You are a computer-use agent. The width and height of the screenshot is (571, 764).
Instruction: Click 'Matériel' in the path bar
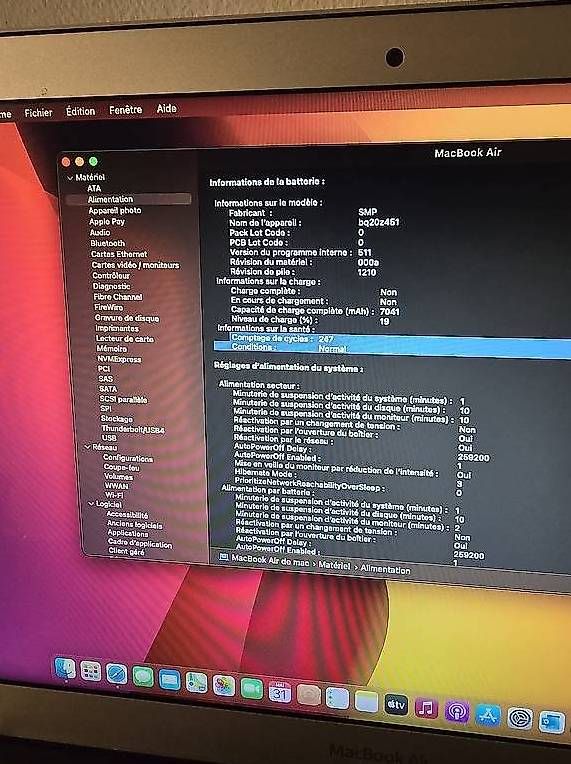click(334, 565)
